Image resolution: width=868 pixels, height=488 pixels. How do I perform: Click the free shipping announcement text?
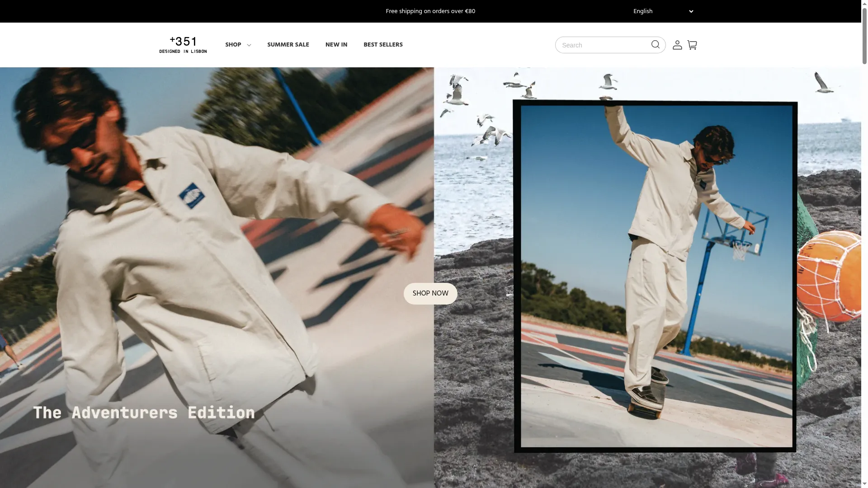pyautogui.click(x=430, y=11)
